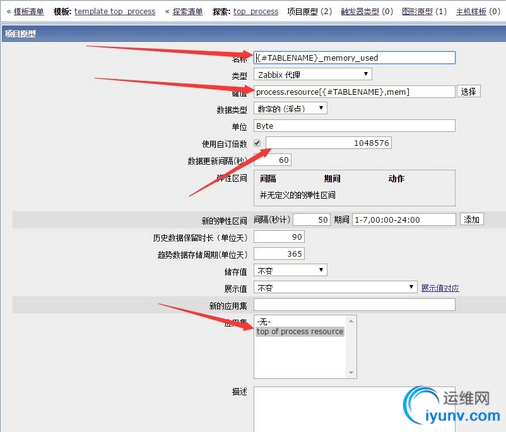The width and height of the screenshot is (506, 432).
Task: Click the multiplier field showing 1048576
Action: 328,143
